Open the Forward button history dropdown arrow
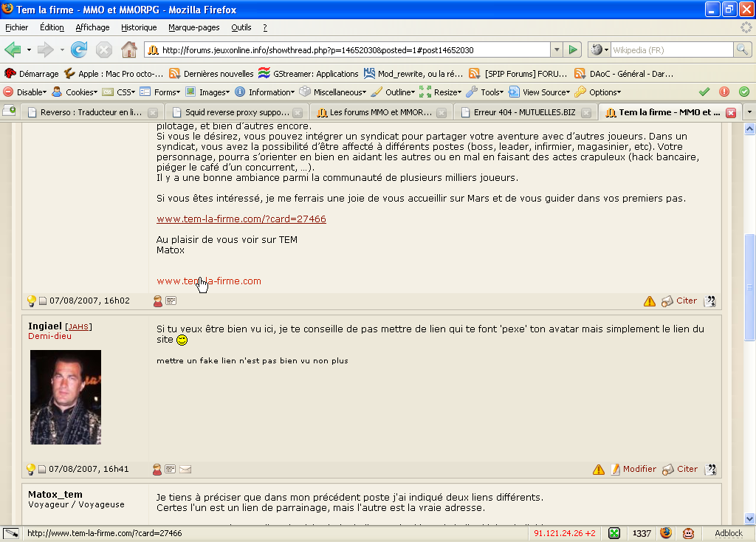 pos(62,49)
